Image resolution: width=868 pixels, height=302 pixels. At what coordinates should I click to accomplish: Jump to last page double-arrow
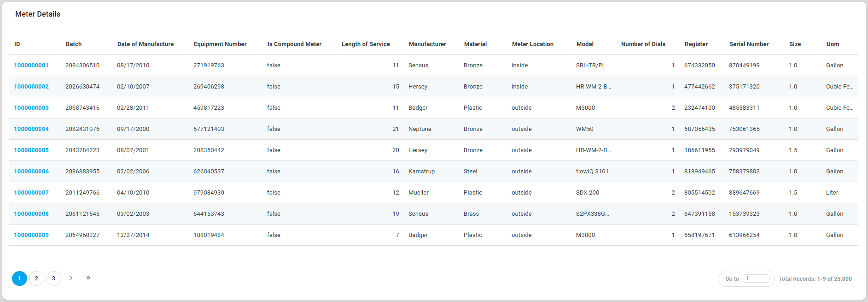pyautogui.click(x=88, y=278)
